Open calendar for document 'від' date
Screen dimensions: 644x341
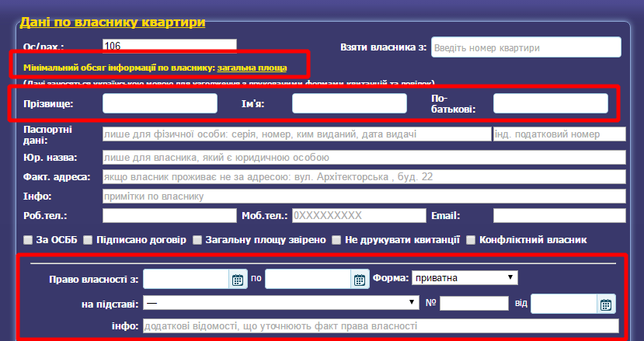(x=606, y=304)
